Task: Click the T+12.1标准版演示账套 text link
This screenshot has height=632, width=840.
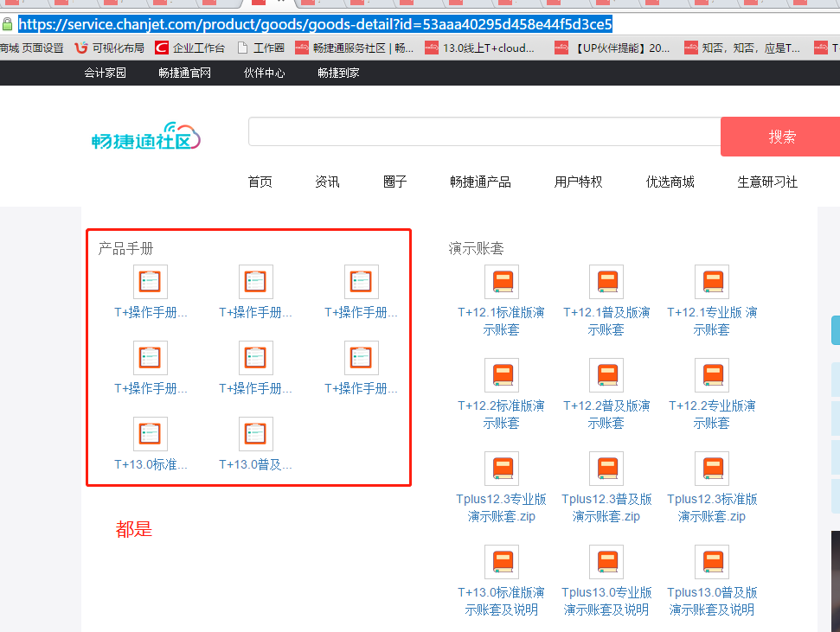Action: [x=502, y=321]
